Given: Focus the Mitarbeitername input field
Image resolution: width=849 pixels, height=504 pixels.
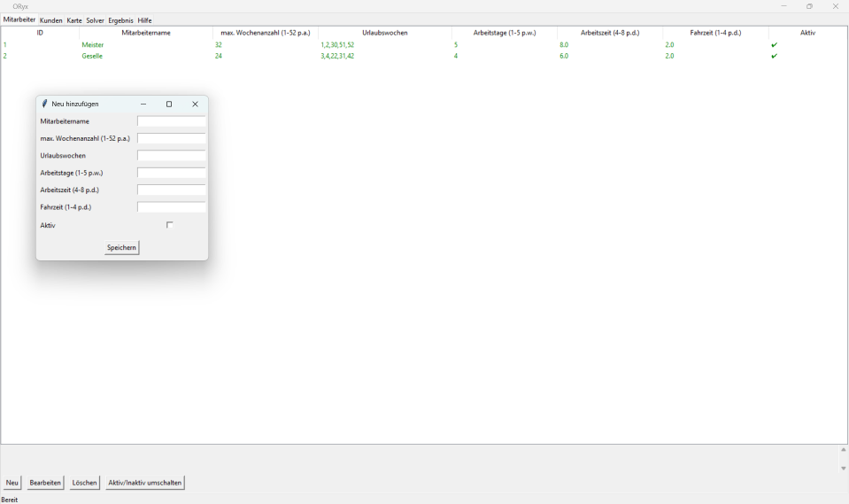Looking at the screenshot, I should pos(171,121).
